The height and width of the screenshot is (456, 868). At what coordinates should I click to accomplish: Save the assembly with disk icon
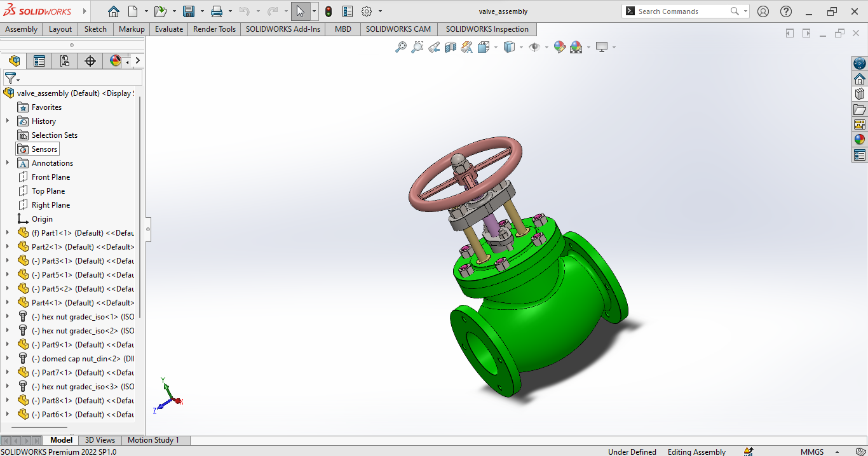point(189,11)
